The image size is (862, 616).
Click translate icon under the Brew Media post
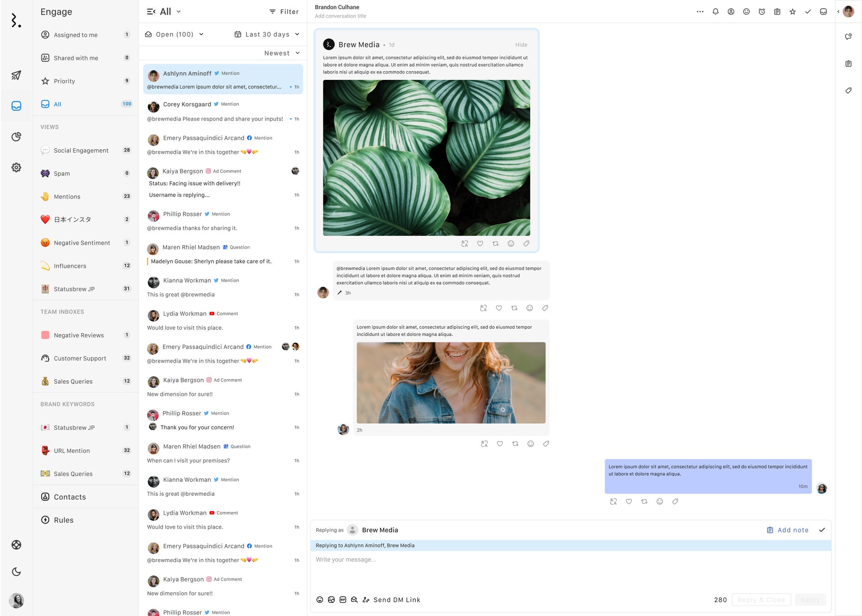click(465, 244)
